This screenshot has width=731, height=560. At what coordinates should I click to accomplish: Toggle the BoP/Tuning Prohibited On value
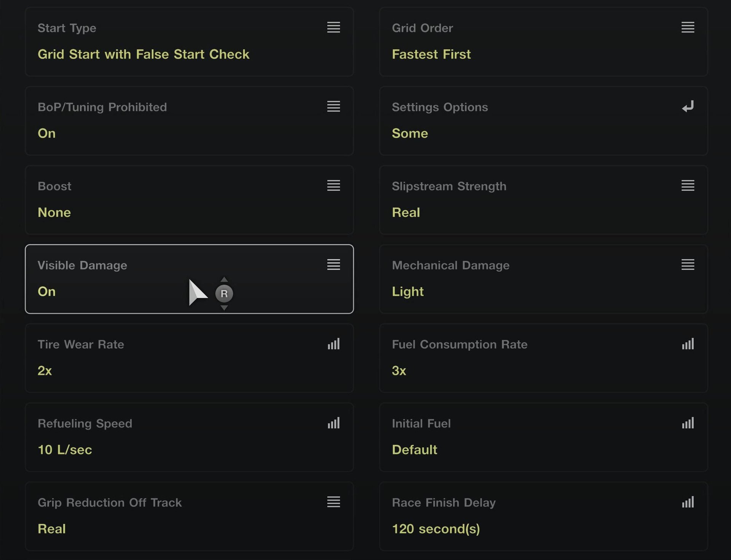(x=47, y=133)
